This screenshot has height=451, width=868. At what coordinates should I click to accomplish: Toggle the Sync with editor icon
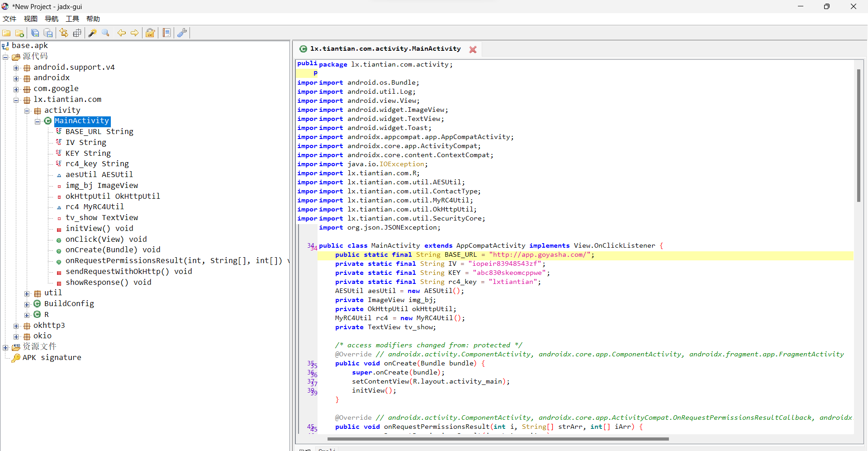click(64, 33)
